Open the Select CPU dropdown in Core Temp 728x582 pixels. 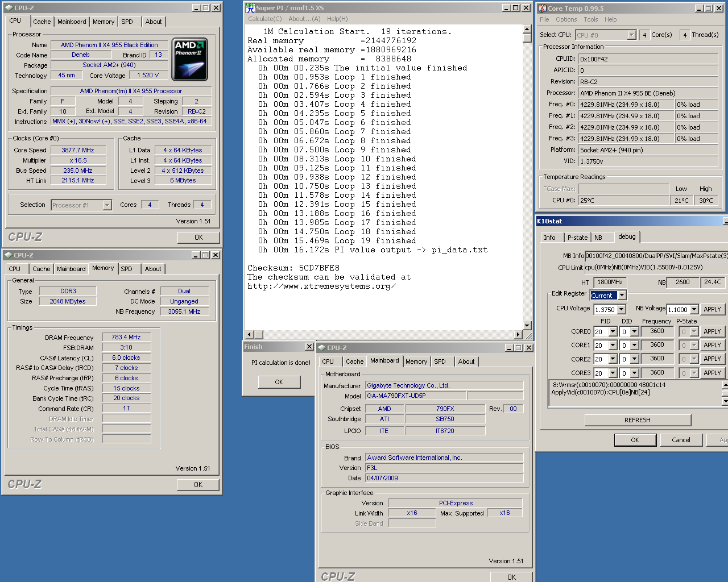[631, 35]
